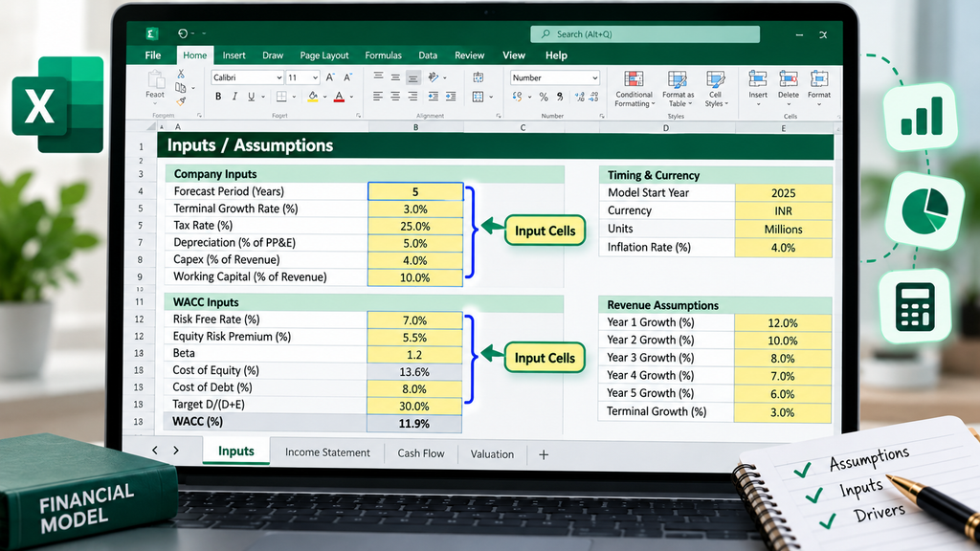This screenshot has width=980, height=551.
Task: Click the Excel app icon in title bar
Action: pos(151,33)
